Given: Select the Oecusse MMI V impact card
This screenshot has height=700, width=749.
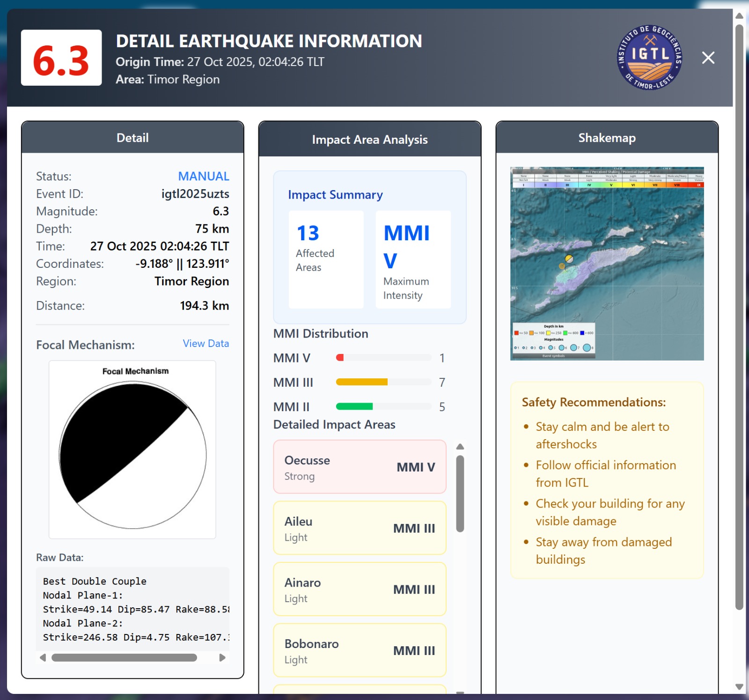Looking at the screenshot, I should (x=360, y=467).
